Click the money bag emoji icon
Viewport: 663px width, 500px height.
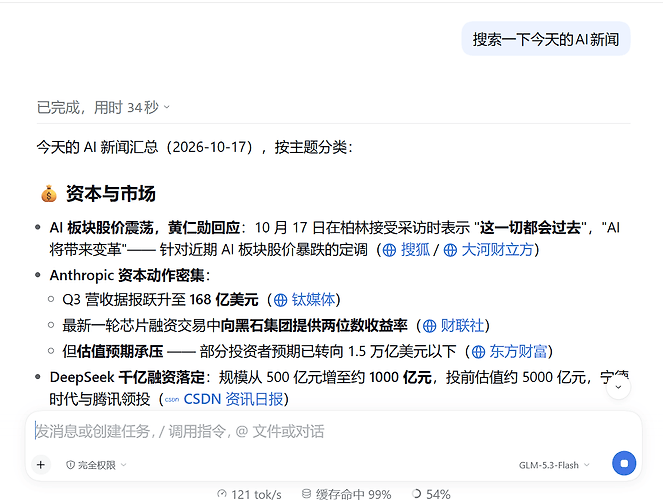point(49,194)
